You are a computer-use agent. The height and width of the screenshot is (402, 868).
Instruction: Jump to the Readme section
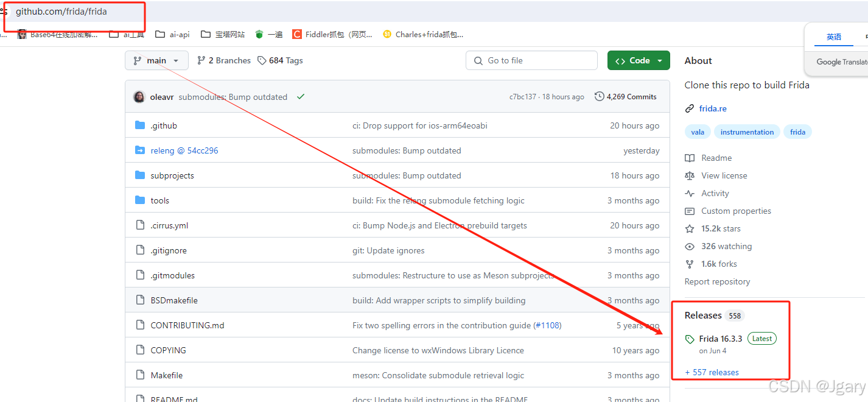[709, 158]
